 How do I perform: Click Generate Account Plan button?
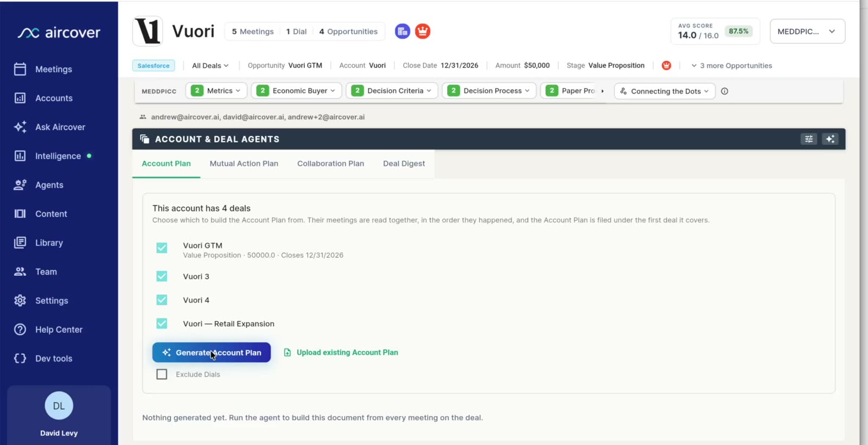[x=212, y=353]
